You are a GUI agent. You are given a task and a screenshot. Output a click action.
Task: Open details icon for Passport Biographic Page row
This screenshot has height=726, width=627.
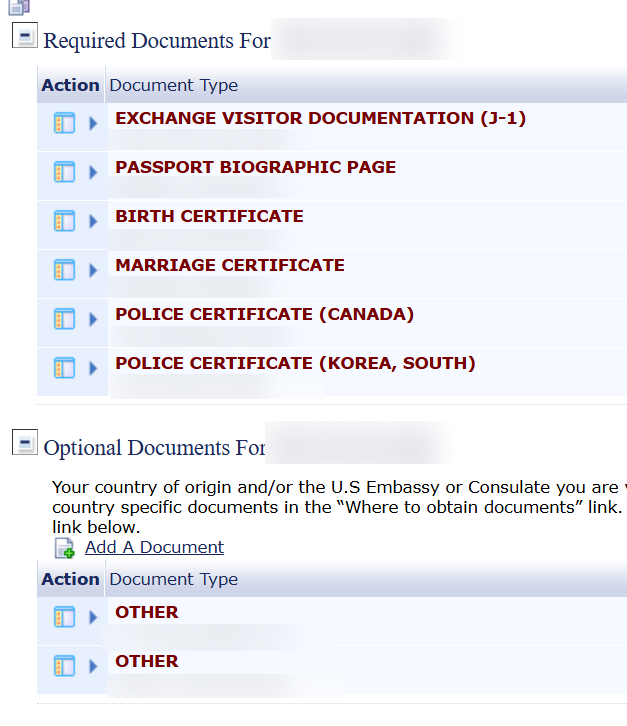[64, 172]
